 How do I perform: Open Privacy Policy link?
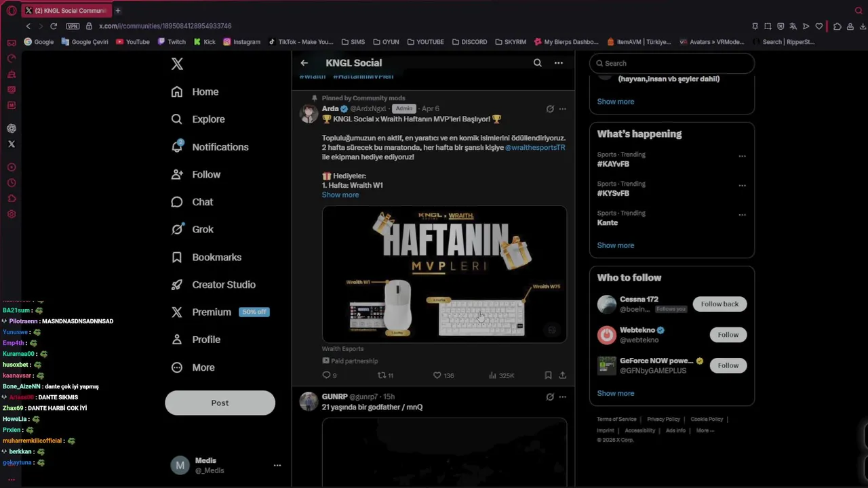click(663, 420)
